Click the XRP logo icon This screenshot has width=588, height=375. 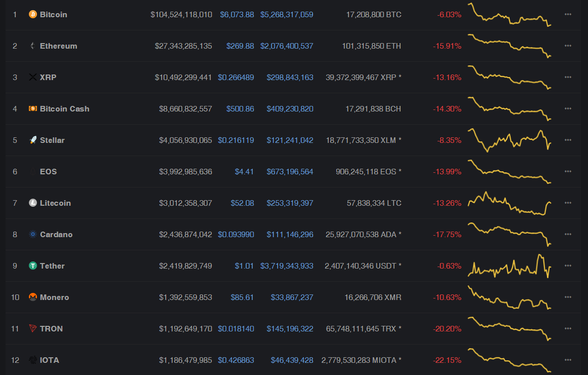(33, 78)
